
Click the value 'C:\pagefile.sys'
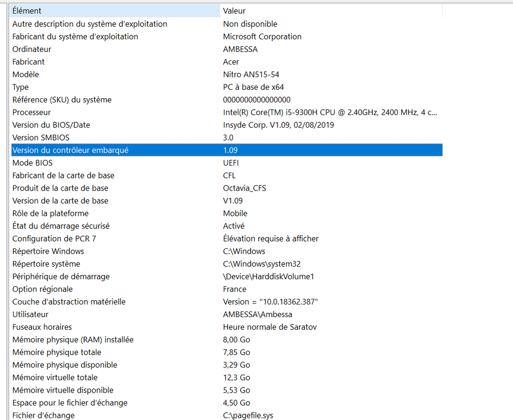(x=248, y=415)
